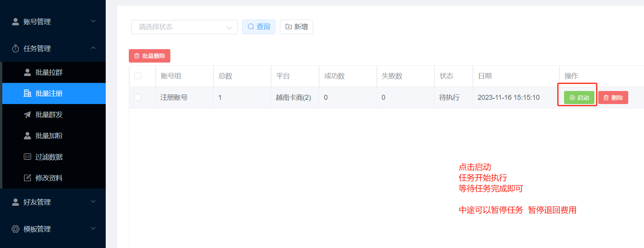Click the 模板管理 gear icon
Image resolution: width=644 pixels, height=248 pixels.
(15, 229)
